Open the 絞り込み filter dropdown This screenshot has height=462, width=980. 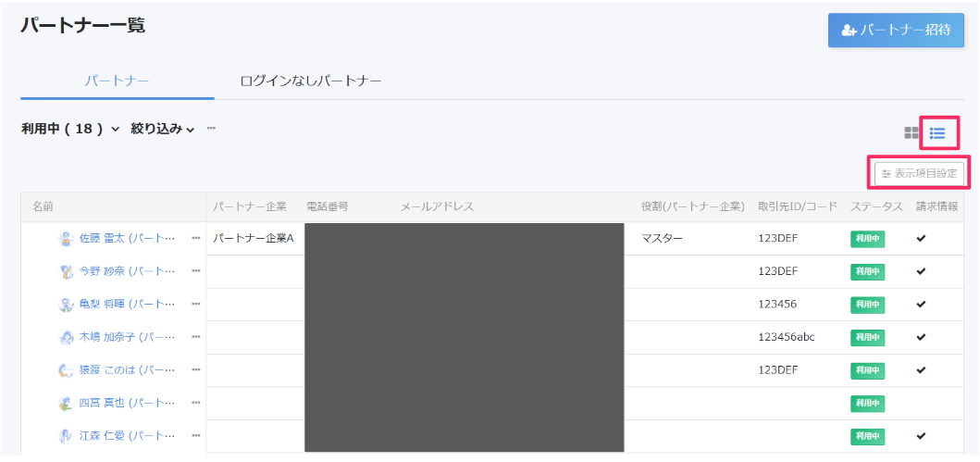coord(163,129)
